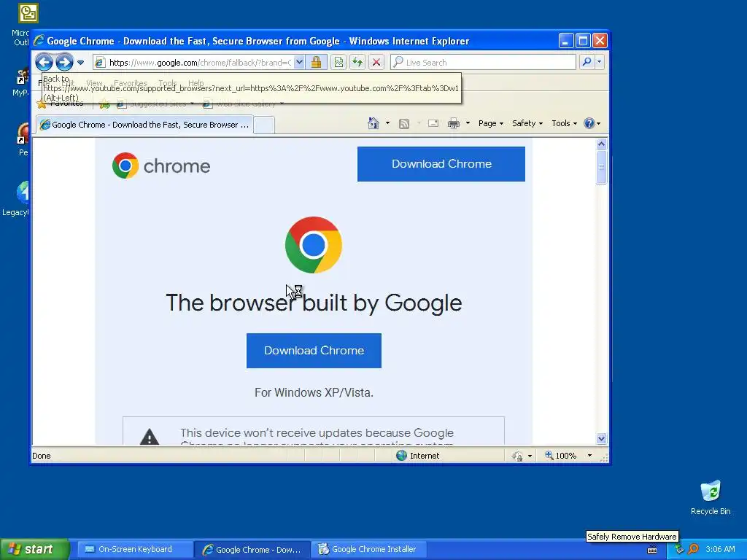Click the large Chrome logo
Viewport: 747px width, 560px height.
[x=314, y=245]
